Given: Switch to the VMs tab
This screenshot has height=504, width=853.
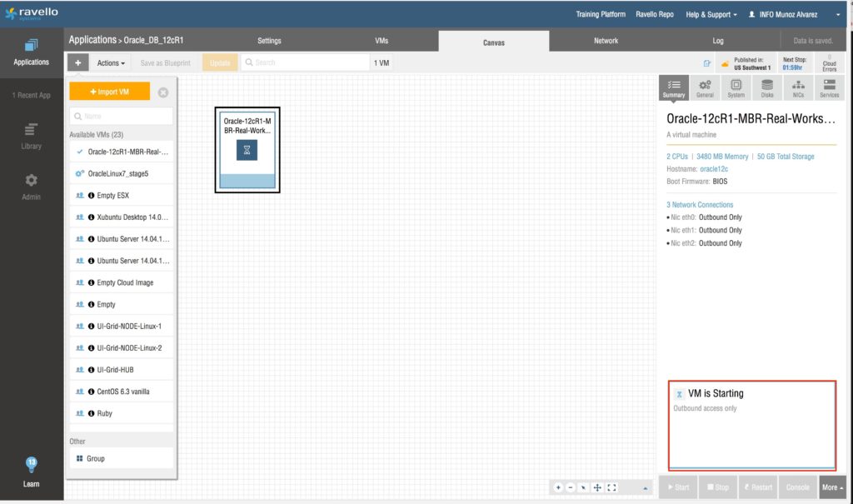Looking at the screenshot, I should [382, 41].
